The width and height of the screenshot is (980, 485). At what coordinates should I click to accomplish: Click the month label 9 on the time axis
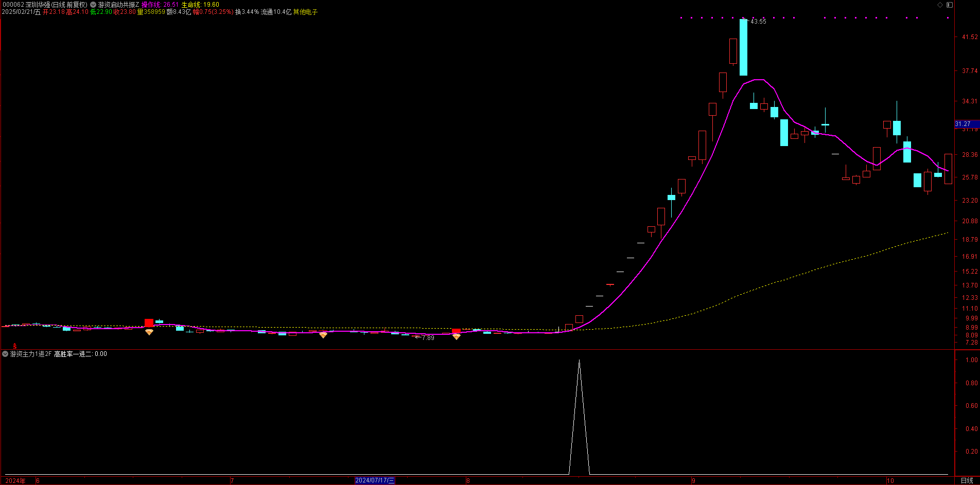tap(693, 481)
